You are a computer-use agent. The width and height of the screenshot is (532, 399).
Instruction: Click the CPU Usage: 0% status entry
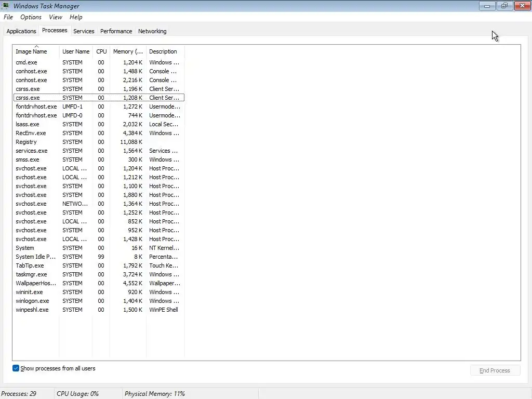(x=78, y=394)
